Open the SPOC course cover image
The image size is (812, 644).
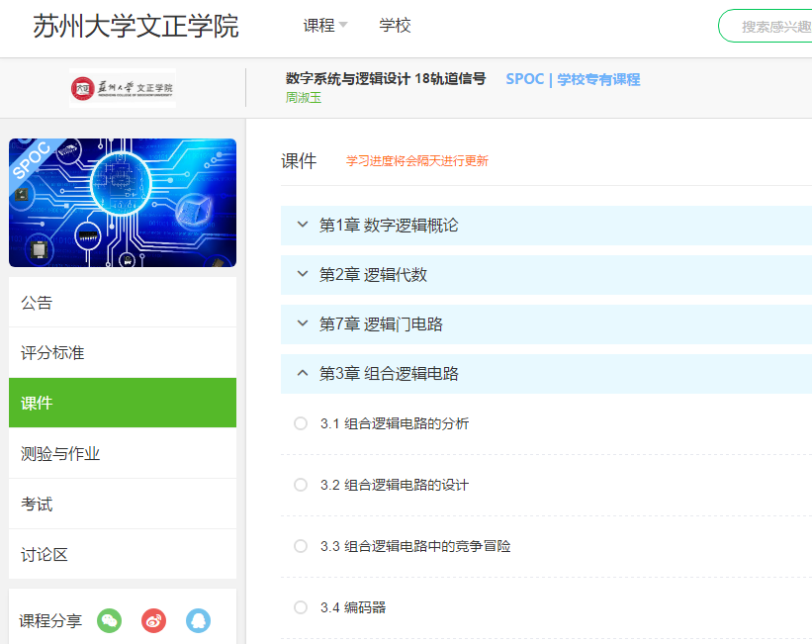(x=123, y=203)
